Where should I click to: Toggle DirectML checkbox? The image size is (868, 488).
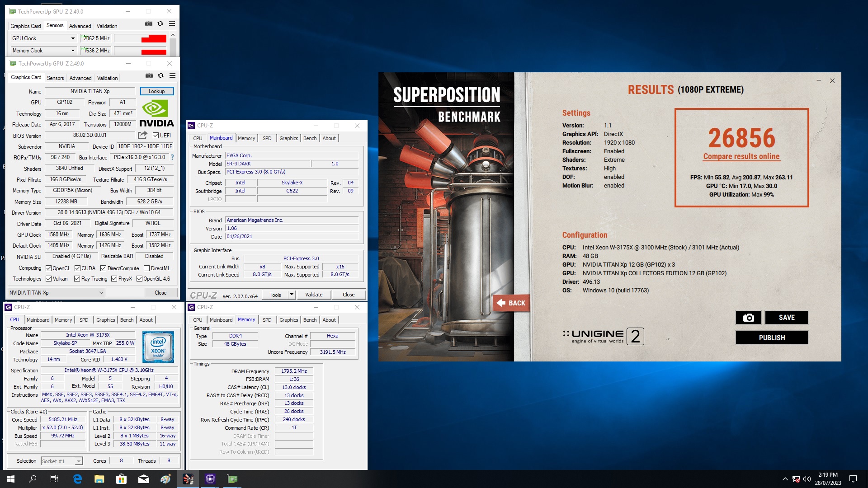coord(146,268)
